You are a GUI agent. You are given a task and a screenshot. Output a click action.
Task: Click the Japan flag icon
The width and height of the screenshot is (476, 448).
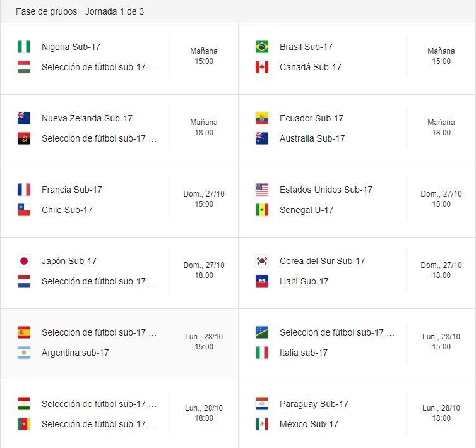click(24, 261)
